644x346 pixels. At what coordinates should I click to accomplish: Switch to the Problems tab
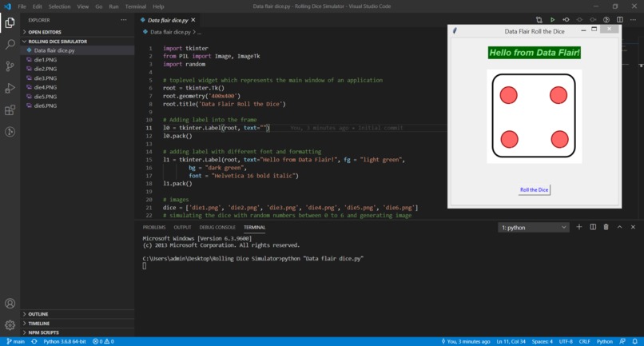coord(154,227)
